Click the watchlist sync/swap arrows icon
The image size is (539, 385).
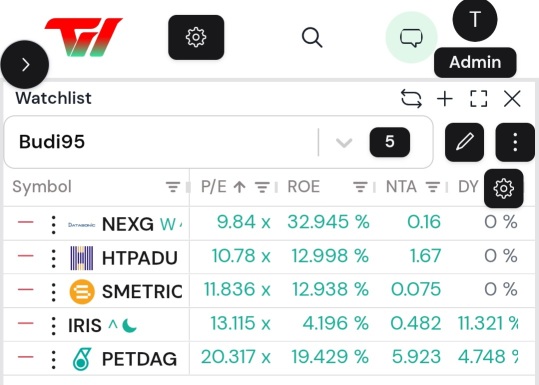point(411,99)
